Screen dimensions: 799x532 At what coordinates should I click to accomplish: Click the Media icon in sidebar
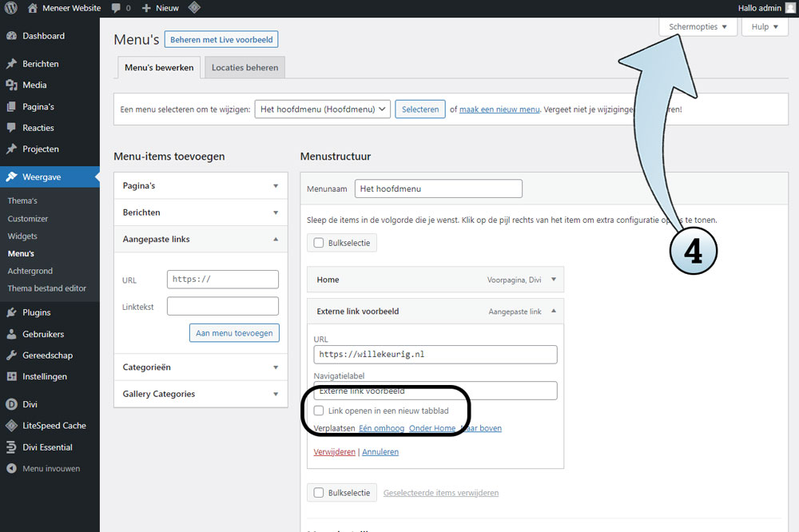point(11,85)
